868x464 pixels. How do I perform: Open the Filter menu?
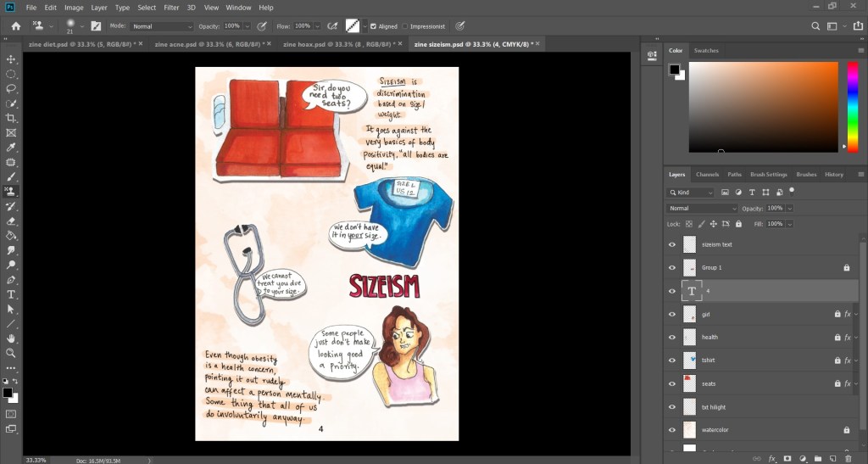171,8
